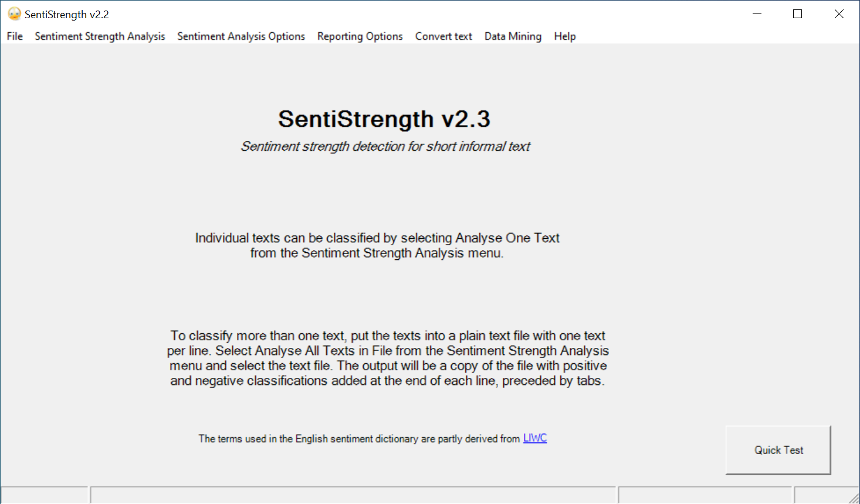Click the leftmost status bar panel
860x504 pixels.
(x=45, y=495)
